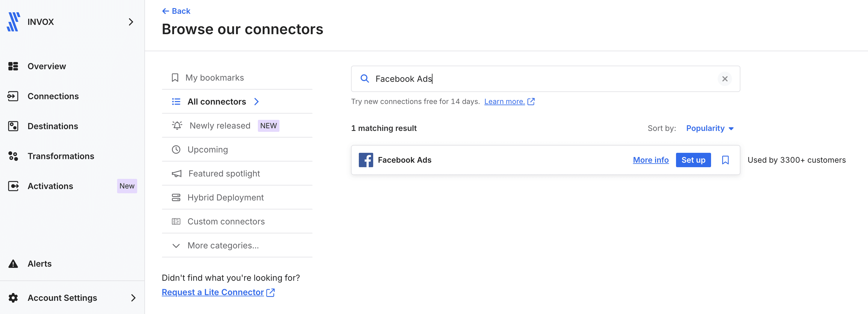Click the Hybrid Deployment server icon

176,197
